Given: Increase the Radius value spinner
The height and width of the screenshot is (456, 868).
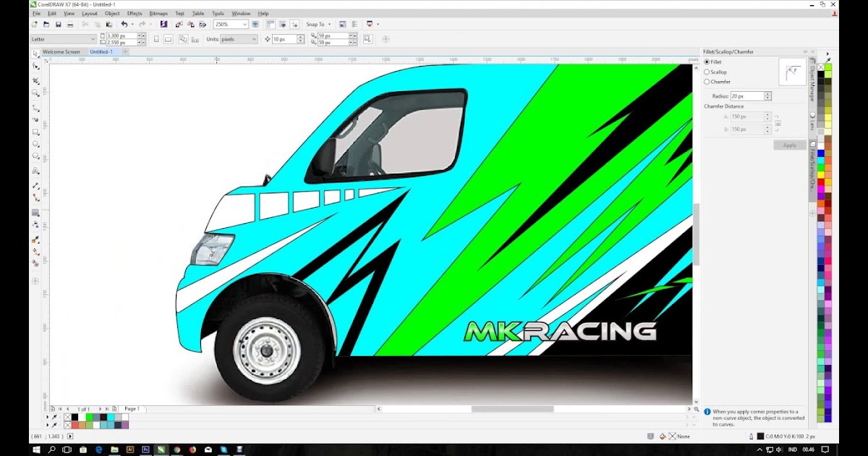Looking at the screenshot, I should (768, 94).
